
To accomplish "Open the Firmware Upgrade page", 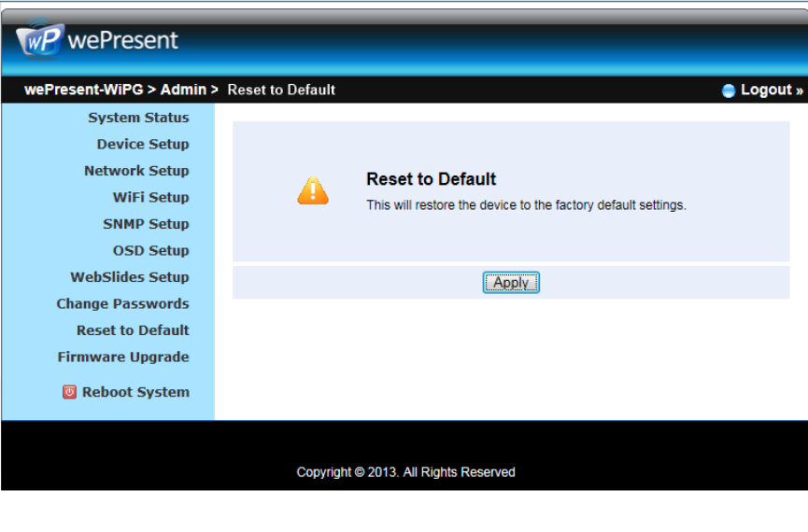I will [123, 357].
